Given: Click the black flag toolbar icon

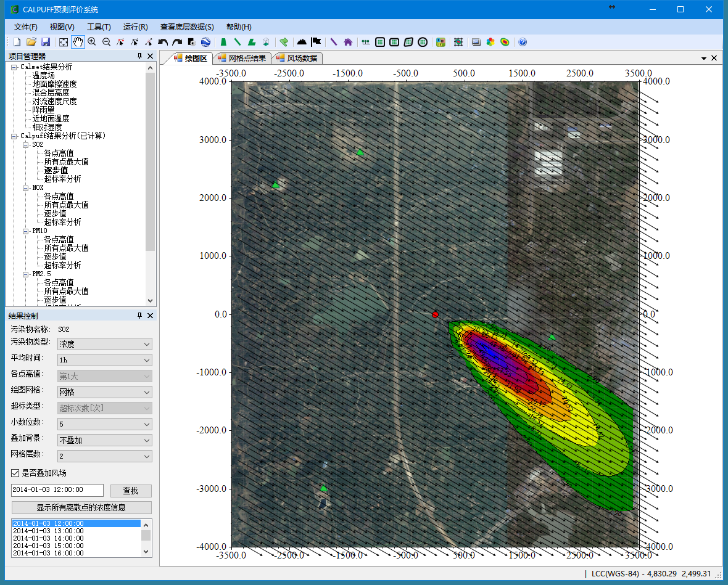Looking at the screenshot, I should click(x=316, y=42).
